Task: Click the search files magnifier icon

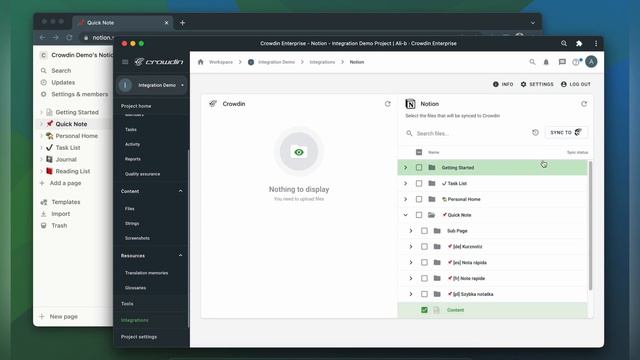Action: [x=409, y=133]
